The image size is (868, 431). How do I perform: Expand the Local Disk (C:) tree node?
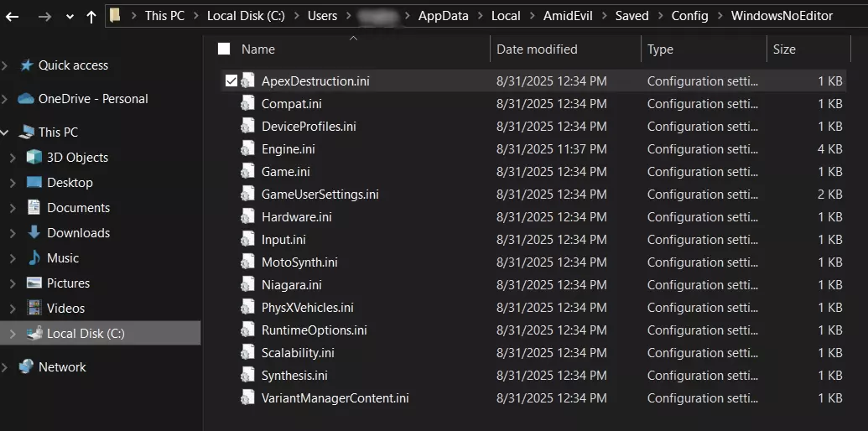[x=13, y=333]
